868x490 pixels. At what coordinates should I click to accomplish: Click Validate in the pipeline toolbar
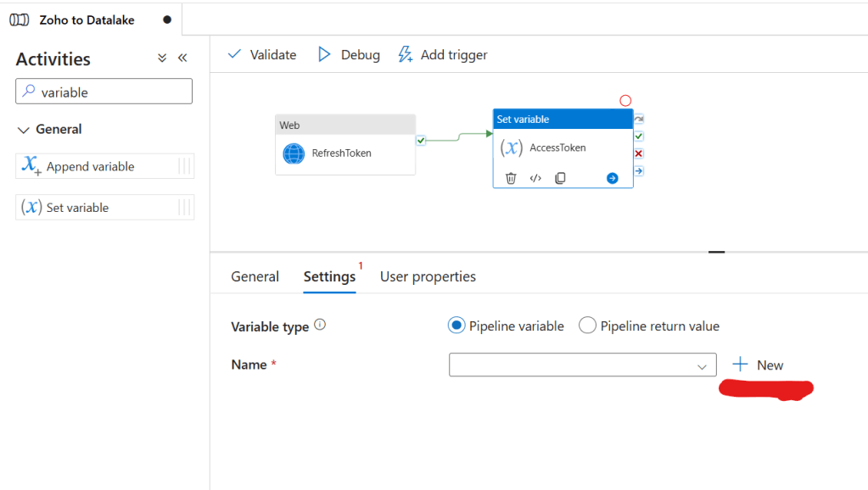(262, 55)
